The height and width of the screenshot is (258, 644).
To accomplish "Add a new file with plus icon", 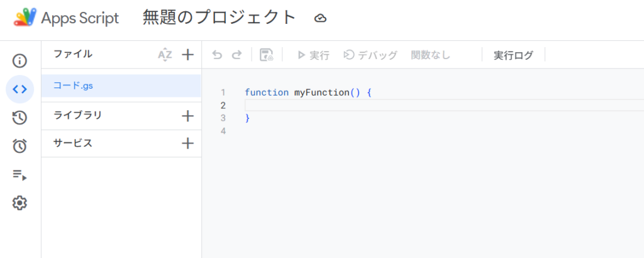I will point(187,55).
